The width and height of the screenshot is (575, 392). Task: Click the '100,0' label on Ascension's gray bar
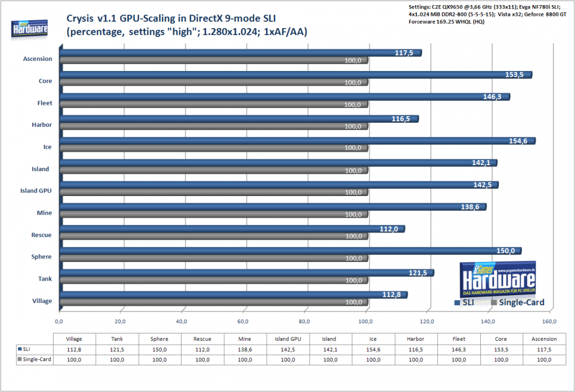pos(353,60)
